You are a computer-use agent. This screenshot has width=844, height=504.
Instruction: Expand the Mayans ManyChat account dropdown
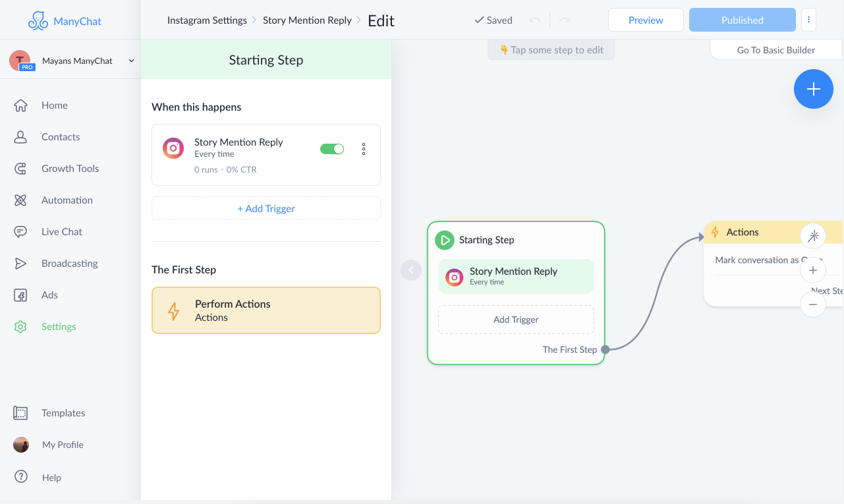pyautogui.click(x=131, y=61)
